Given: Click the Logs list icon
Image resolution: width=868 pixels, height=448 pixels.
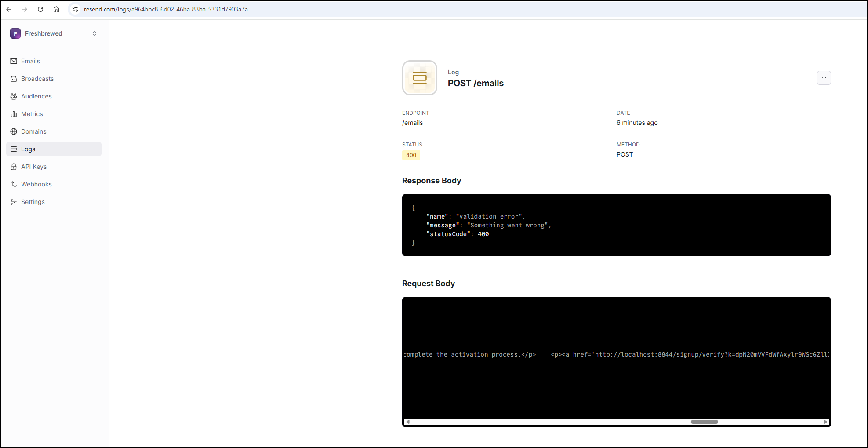Looking at the screenshot, I should 14,149.
